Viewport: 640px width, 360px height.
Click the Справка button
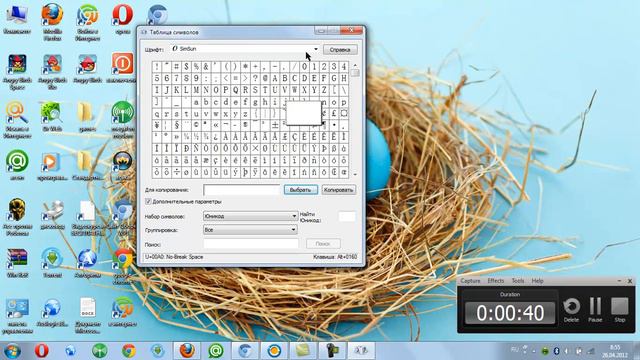click(340, 49)
